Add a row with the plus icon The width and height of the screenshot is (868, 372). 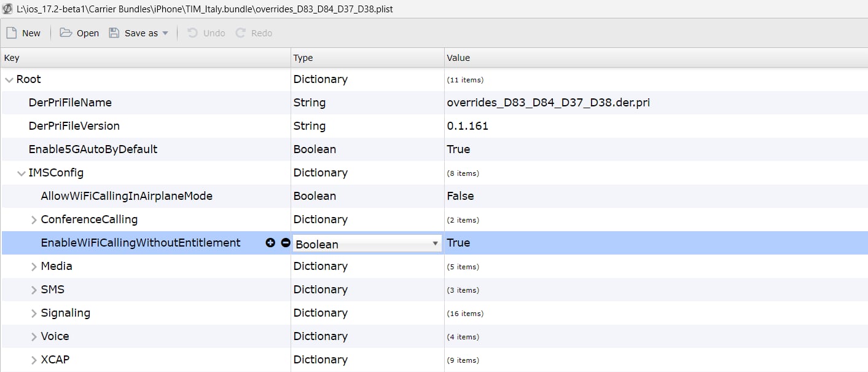click(270, 243)
